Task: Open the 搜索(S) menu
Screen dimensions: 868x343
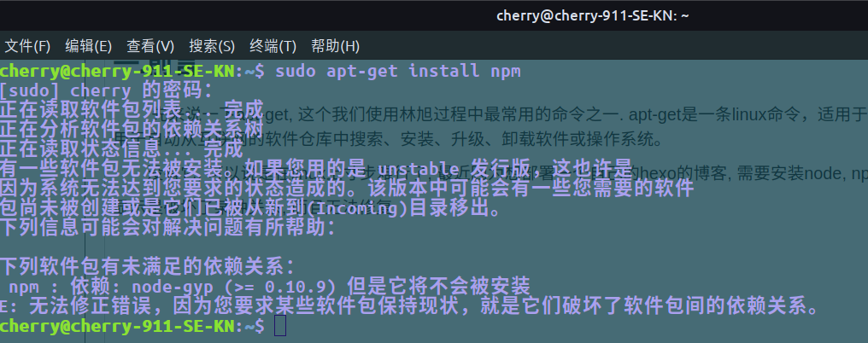Action: click(x=212, y=45)
